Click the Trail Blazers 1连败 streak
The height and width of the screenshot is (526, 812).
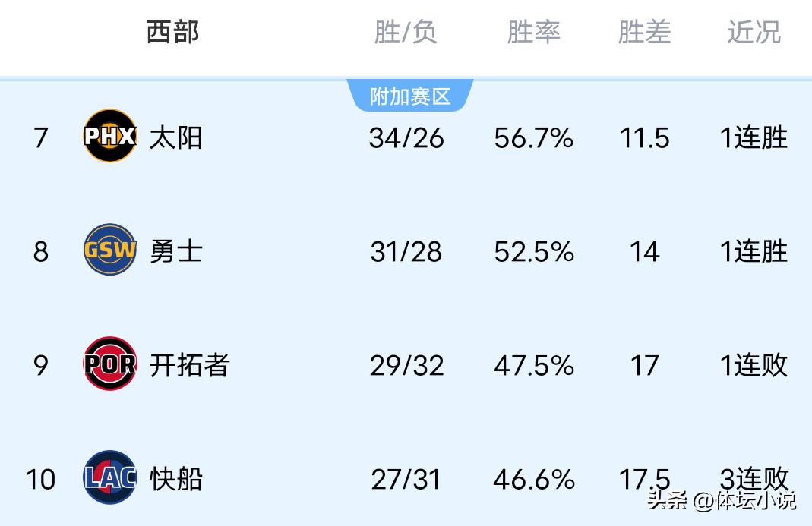click(754, 365)
